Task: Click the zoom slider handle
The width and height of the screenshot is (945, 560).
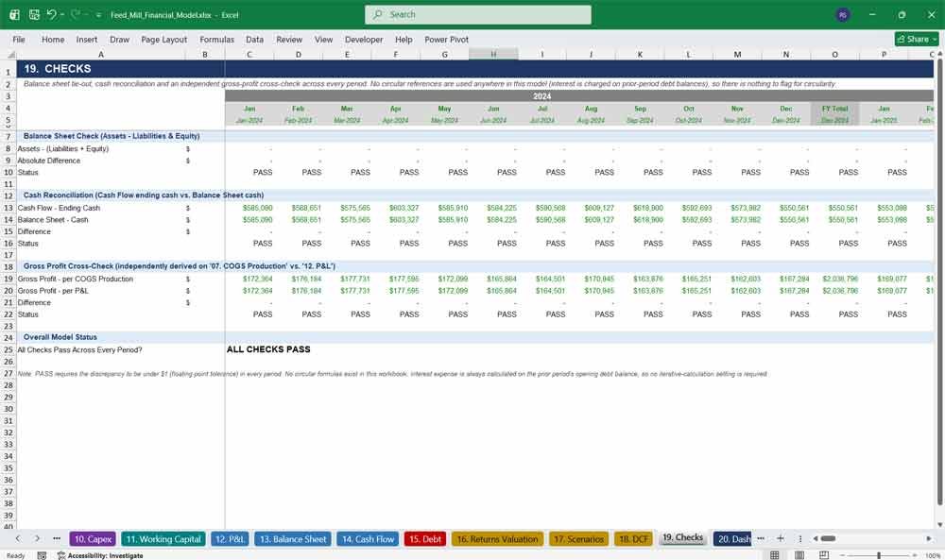Action: pos(879,555)
